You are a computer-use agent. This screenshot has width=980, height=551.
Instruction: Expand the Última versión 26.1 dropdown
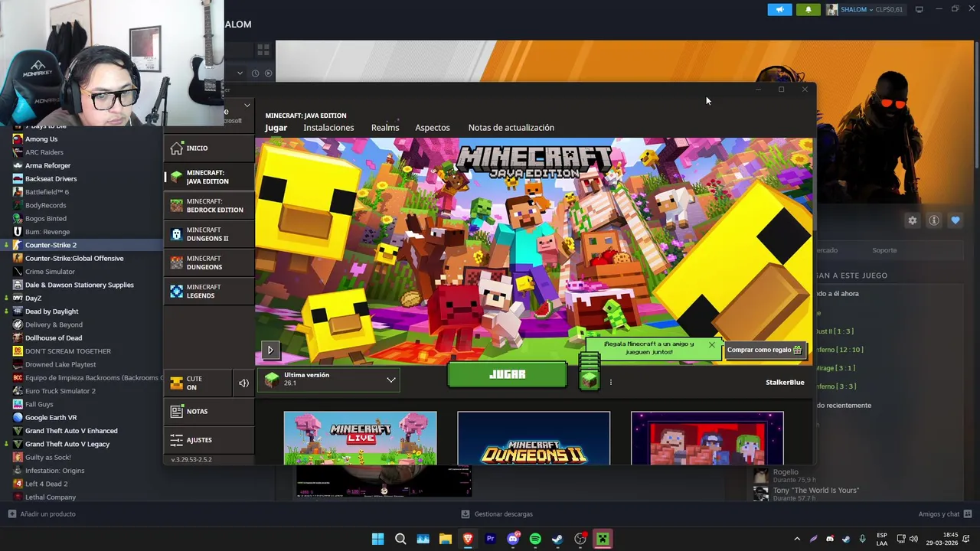(x=329, y=380)
